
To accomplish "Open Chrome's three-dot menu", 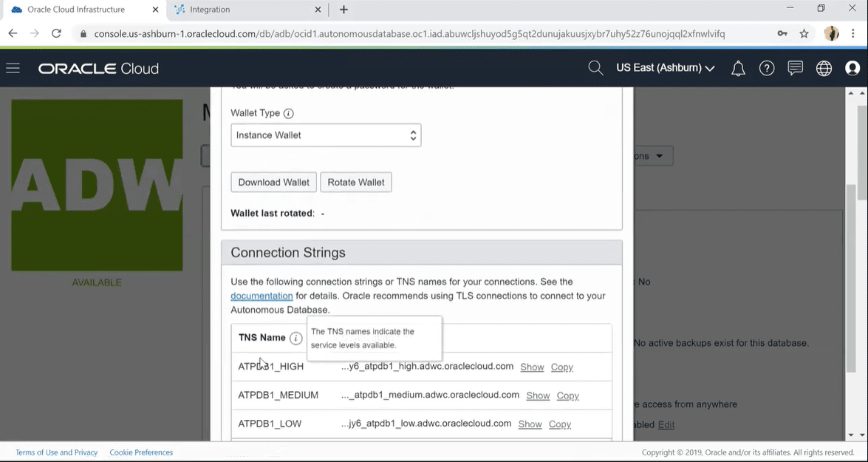I will 852,34.
